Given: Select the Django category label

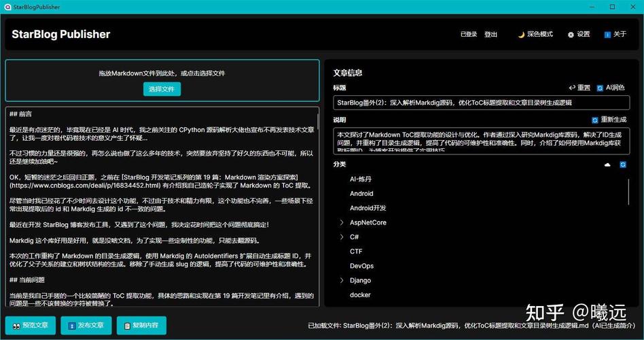Looking at the screenshot, I should pos(360,280).
